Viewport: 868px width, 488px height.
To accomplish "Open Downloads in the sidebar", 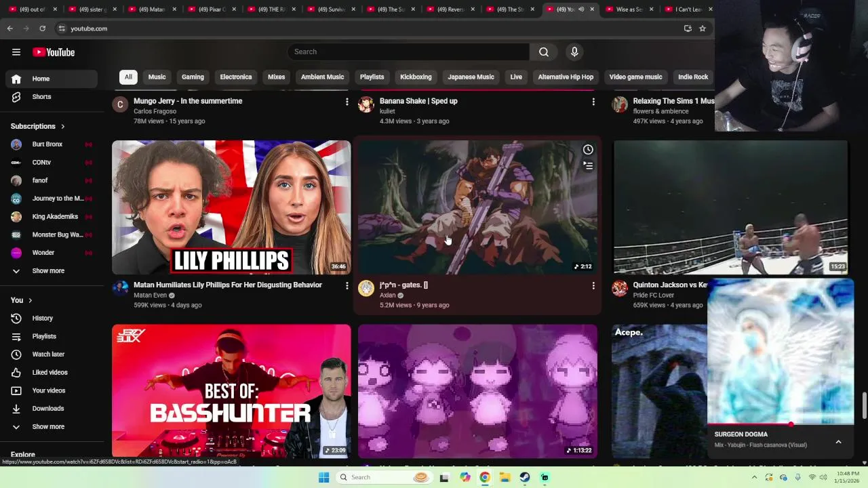I will click(x=52, y=408).
